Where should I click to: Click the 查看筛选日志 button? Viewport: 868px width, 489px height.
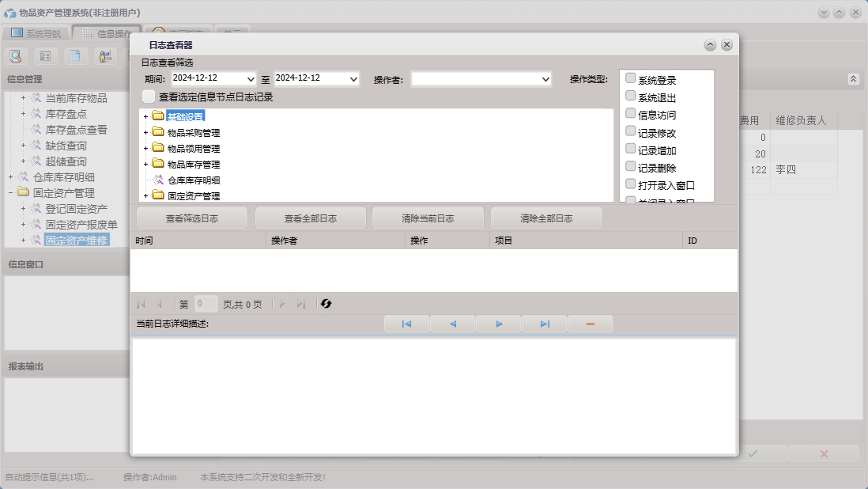coord(192,218)
